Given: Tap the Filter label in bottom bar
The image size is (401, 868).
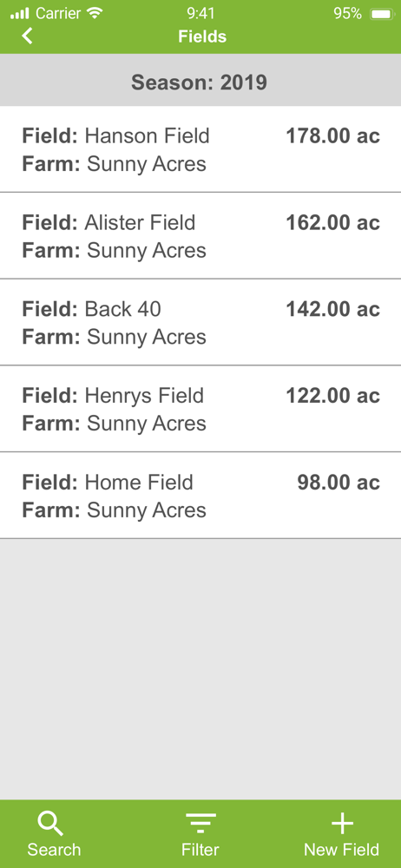Looking at the screenshot, I should (x=200, y=850).
